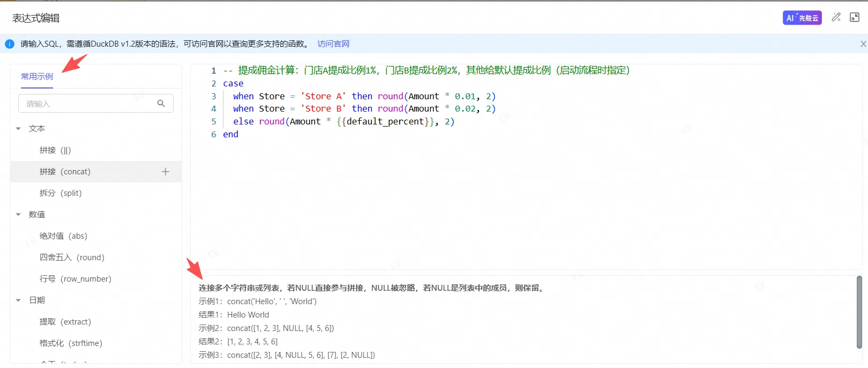Select the 提取 (extract) example
Image resolution: width=868 pixels, height=368 pixels.
click(65, 322)
